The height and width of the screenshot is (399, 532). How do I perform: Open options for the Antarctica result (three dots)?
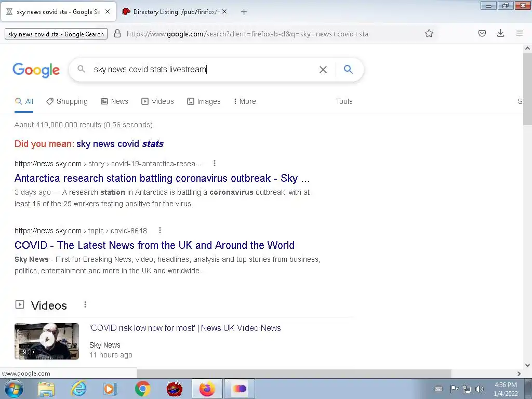point(215,164)
